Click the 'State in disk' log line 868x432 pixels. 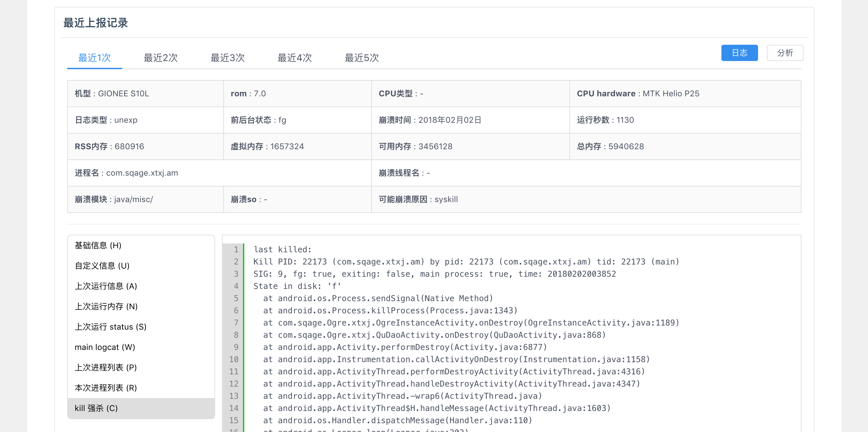click(297, 286)
